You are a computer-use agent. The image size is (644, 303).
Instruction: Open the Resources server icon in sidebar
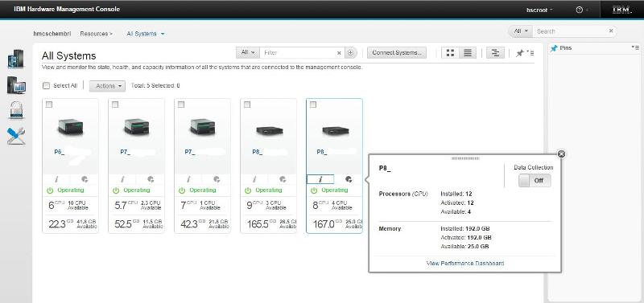(x=16, y=59)
